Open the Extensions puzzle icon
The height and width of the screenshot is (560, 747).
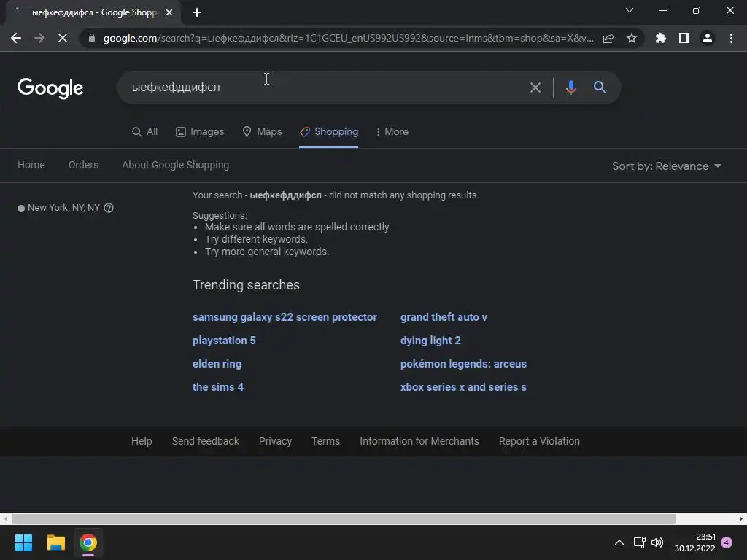(x=661, y=38)
